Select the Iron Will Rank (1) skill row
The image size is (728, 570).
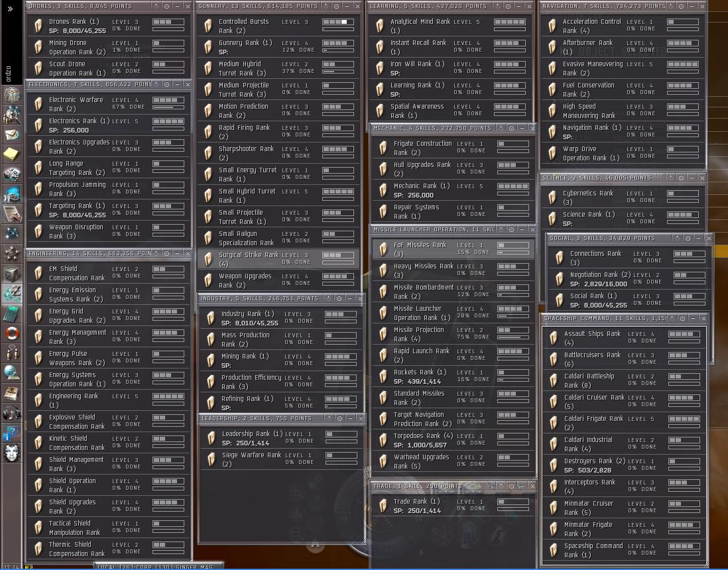click(452, 68)
